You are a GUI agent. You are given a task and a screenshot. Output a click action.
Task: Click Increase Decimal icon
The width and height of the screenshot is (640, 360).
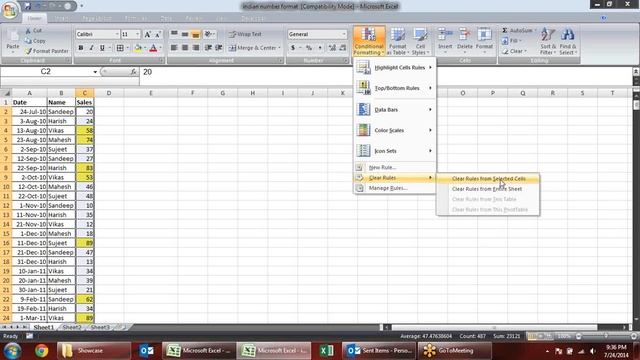(x=332, y=48)
